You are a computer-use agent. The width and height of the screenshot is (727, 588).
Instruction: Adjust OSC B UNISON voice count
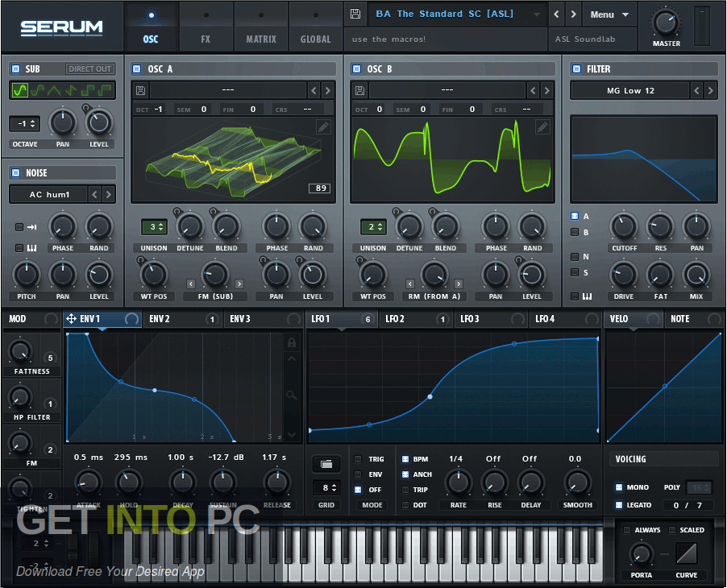pos(373,227)
